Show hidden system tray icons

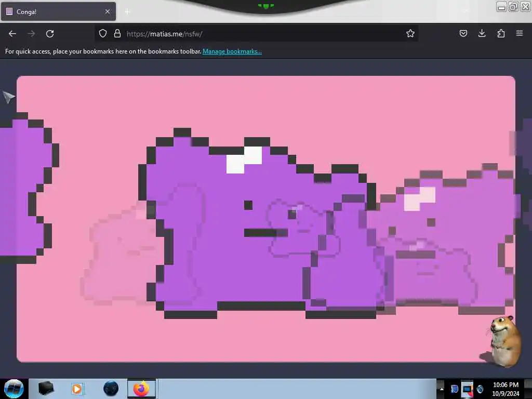tap(441, 389)
